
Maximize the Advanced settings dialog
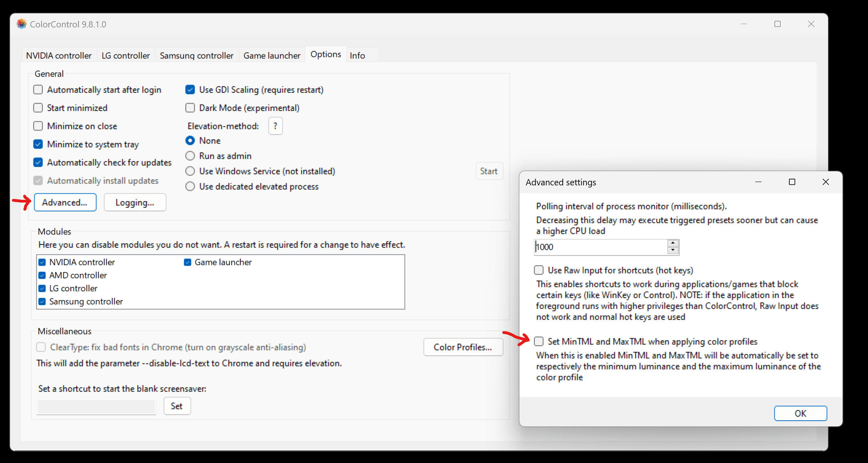point(792,182)
